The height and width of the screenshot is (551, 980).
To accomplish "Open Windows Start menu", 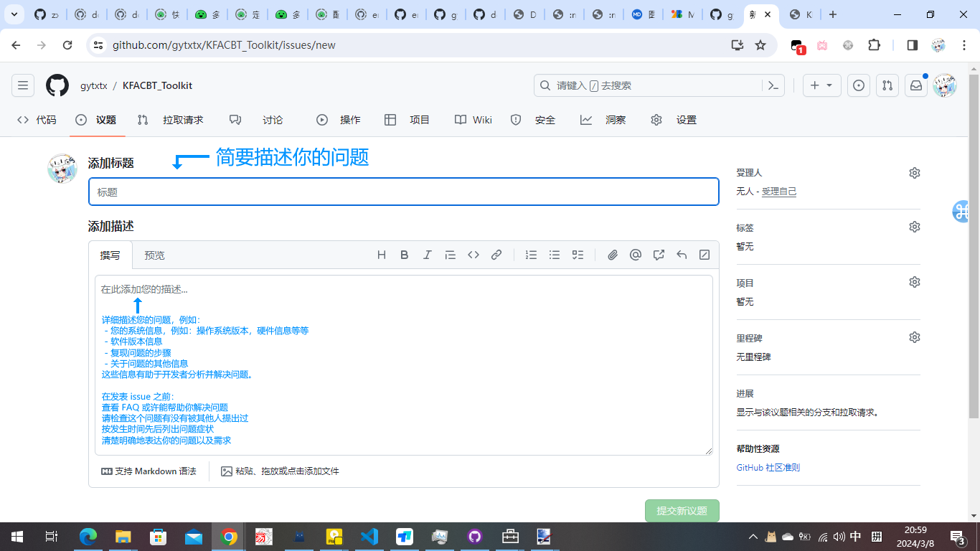I will [x=17, y=537].
